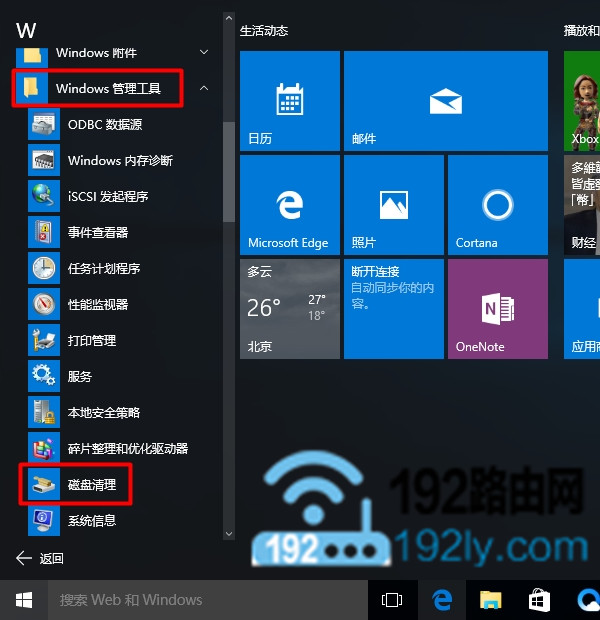Click the app list scroll-up arrow

[229, 18]
